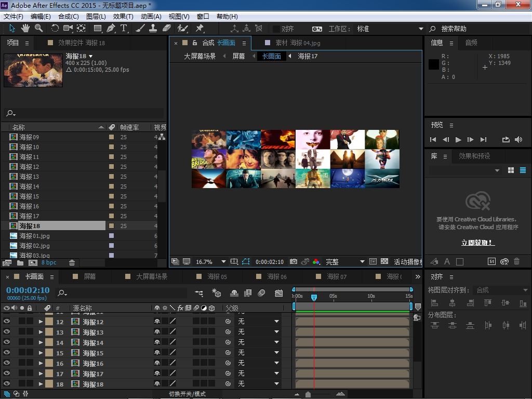This screenshot has width=532, height=399.
Task: Open the 将图层对齐到 合成 dropdown
Action: tap(501, 290)
